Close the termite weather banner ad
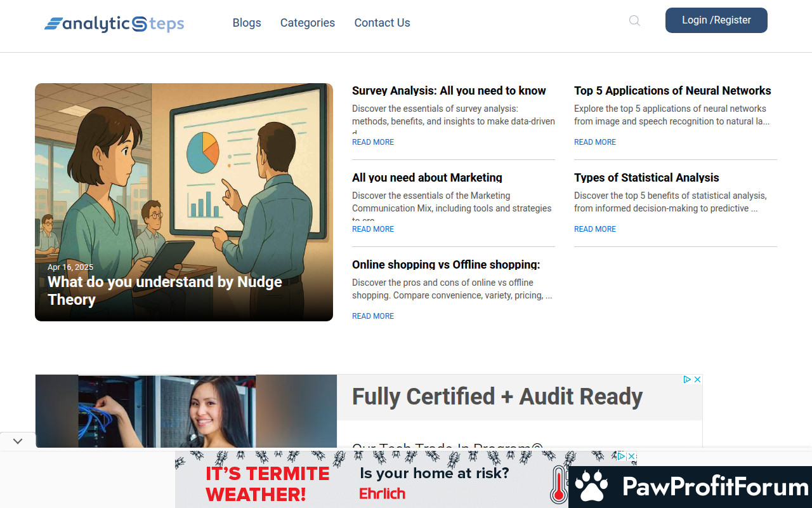The image size is (812, 508). point(631,456)
